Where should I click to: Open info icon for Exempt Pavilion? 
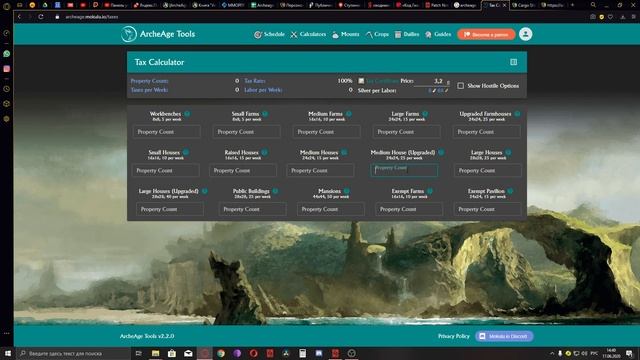(x=510, y=191)
